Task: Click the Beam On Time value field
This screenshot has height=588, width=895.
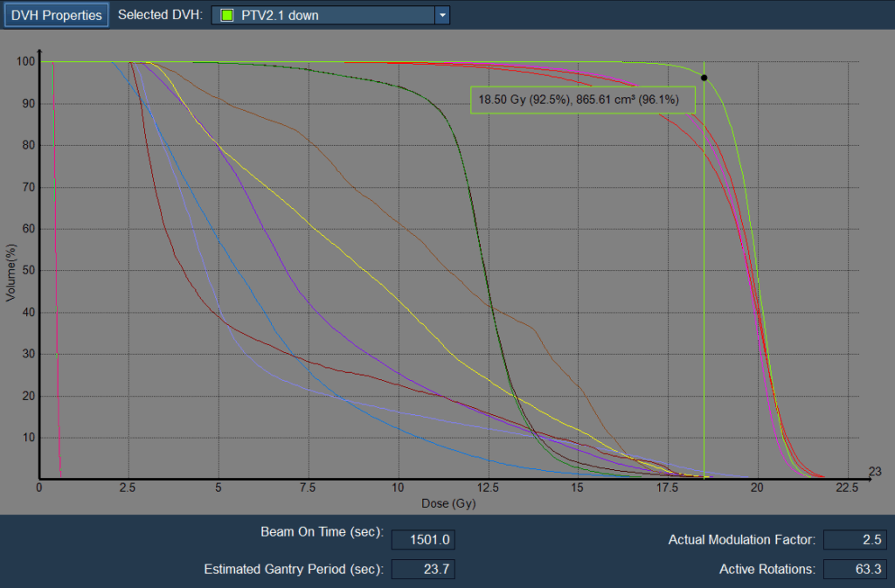Action: (423, 540)
